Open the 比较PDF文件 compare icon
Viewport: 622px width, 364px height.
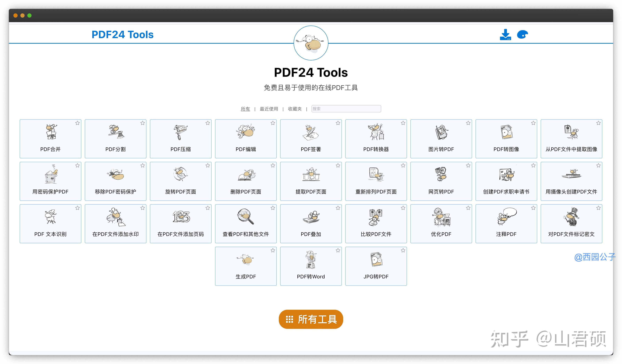[375, 217]
